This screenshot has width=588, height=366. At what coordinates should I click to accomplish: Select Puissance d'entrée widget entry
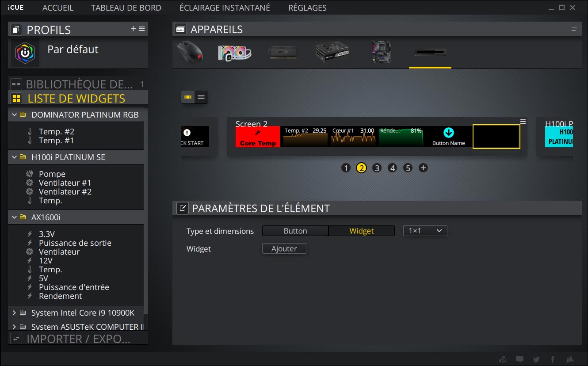click(x=74, y=287)
